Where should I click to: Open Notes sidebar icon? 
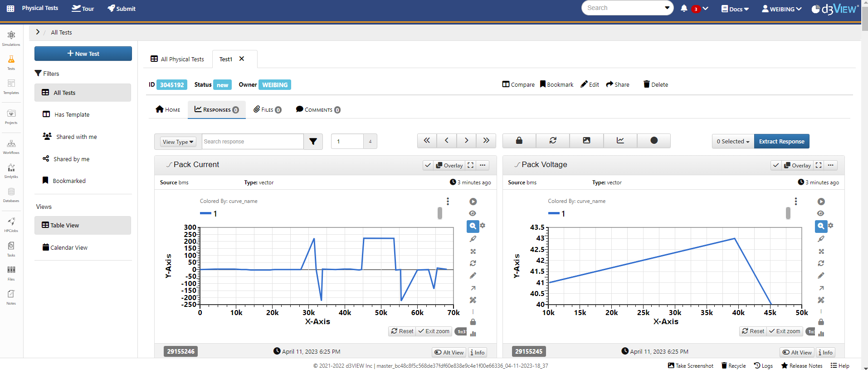click(x=11, y=297)
